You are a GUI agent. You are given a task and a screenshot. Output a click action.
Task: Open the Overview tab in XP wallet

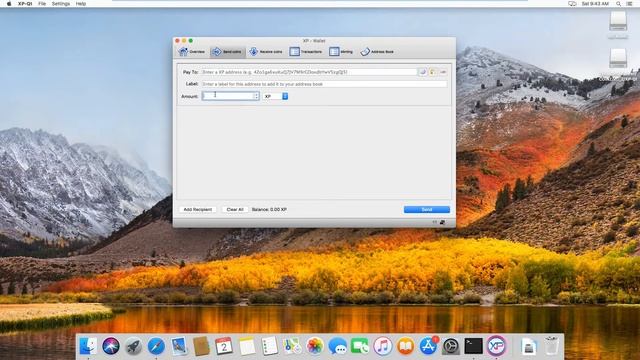point(192,52)
